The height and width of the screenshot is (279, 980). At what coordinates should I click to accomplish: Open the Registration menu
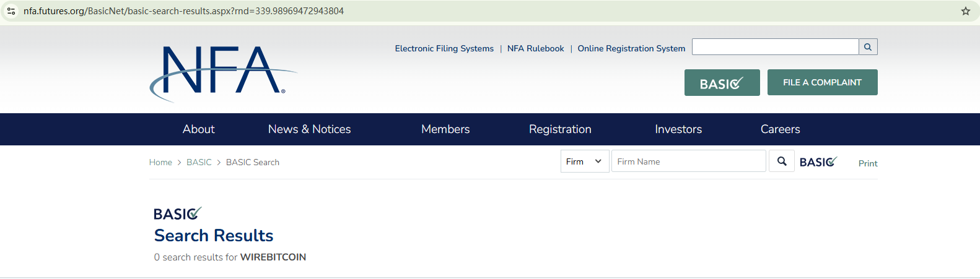point(560,129)
